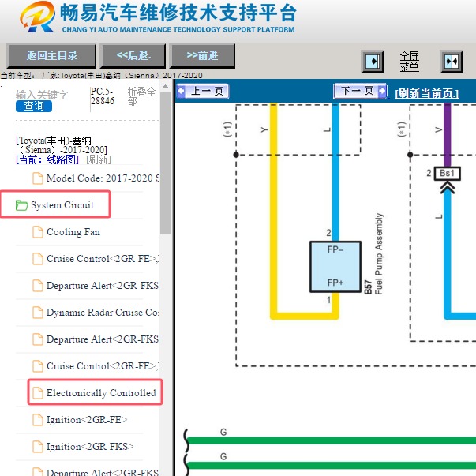476x476 pixels.
Task: Open Departure Alert entry above Dynamic Radar Cruise
Action: [103, 286]
